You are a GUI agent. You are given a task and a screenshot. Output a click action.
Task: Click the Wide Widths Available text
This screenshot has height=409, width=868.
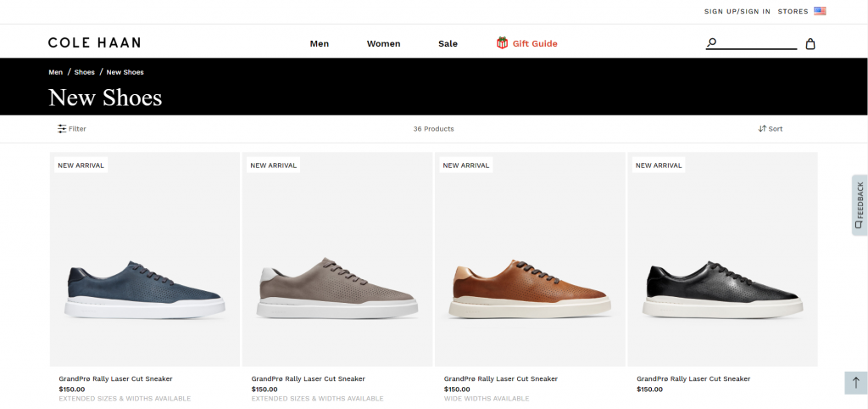point(487,399)
